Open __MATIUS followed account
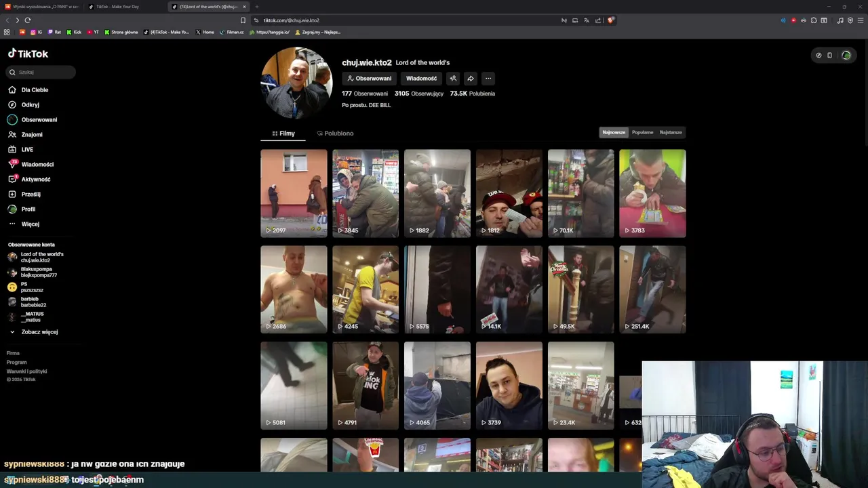868x488 pixels. (x=27, y=317)
